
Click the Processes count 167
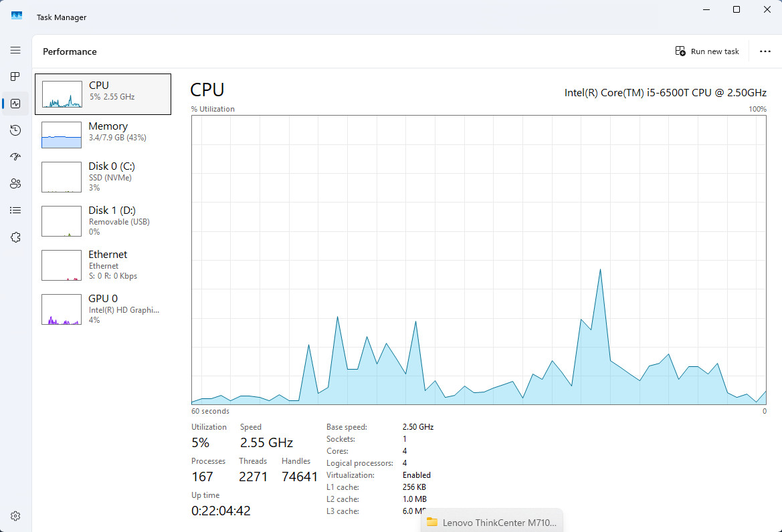pyautogui.click(x=203, y=477)
